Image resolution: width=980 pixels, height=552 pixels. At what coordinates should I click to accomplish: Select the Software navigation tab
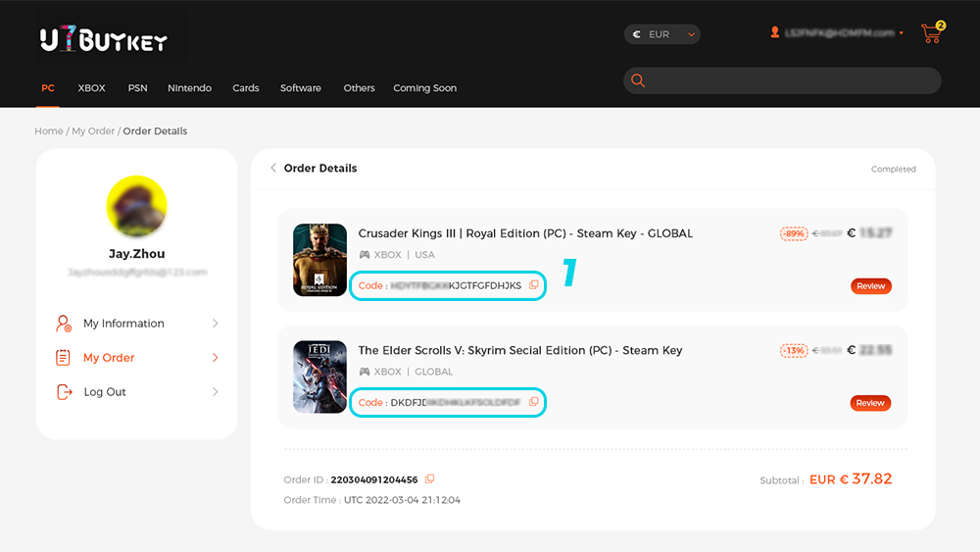(x=301, y=88)
